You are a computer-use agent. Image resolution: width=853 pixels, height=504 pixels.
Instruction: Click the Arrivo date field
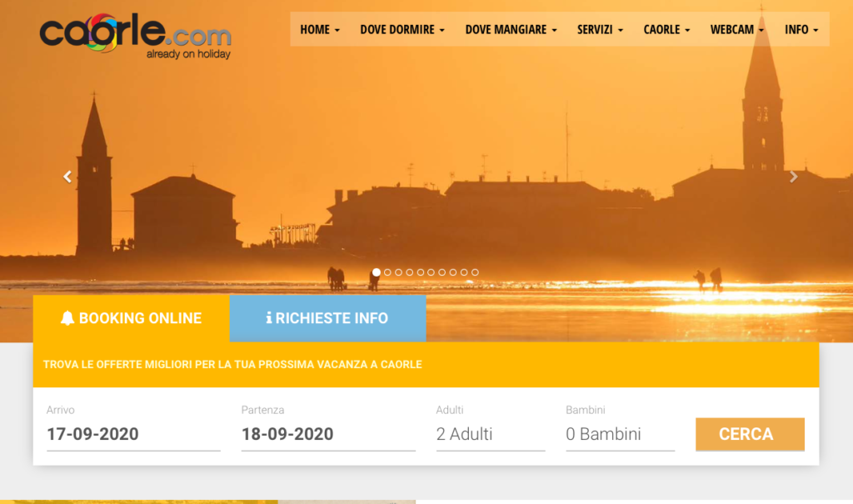point(133,434)
